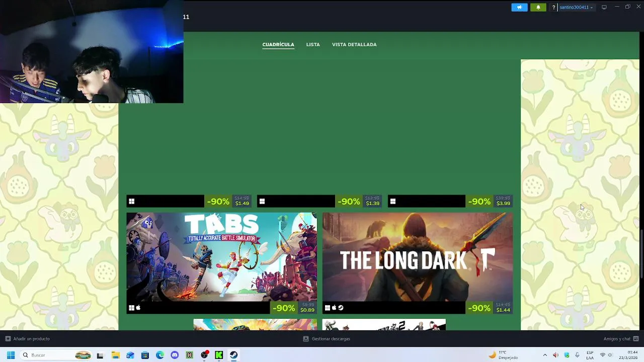The height and width of the screenshot is (362, 644).
Task: Open the green H app on taskbar
Action: coord(189,355)
